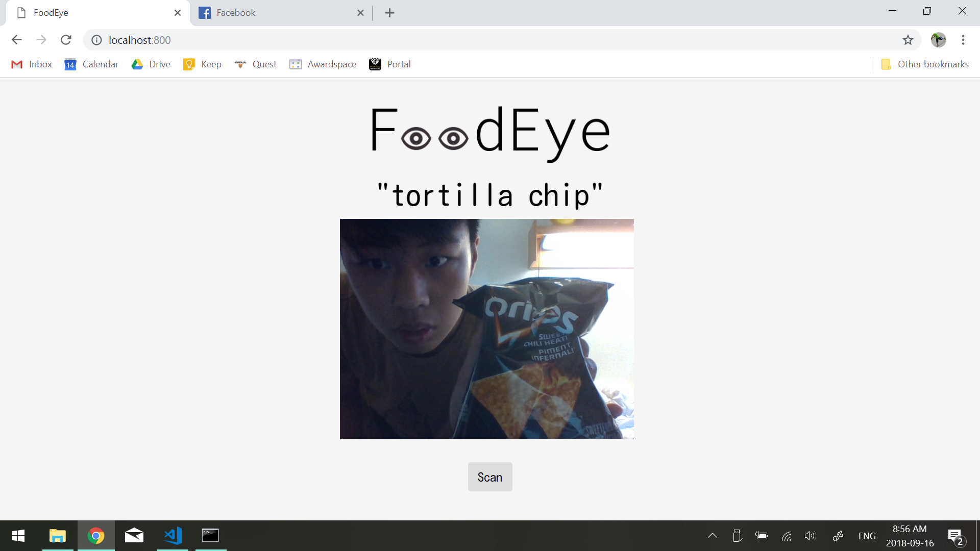
Task: Open the terminal window from taskbar
Action: tap(210, 536)
